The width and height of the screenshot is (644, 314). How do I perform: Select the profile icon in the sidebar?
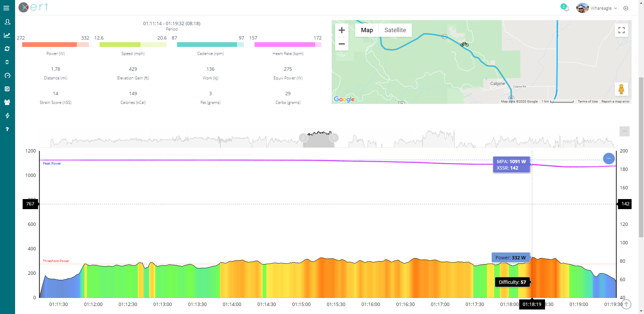tap(7, 22)
